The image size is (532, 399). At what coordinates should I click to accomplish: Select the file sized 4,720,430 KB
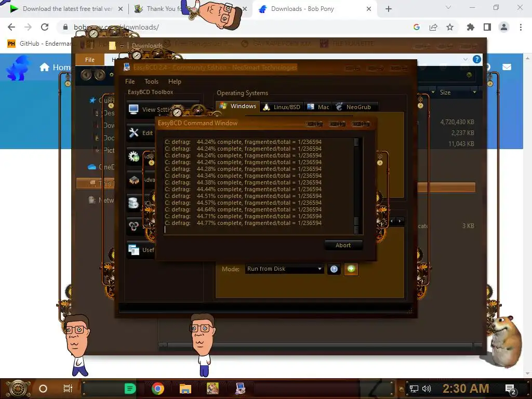[x=457, y=122]
